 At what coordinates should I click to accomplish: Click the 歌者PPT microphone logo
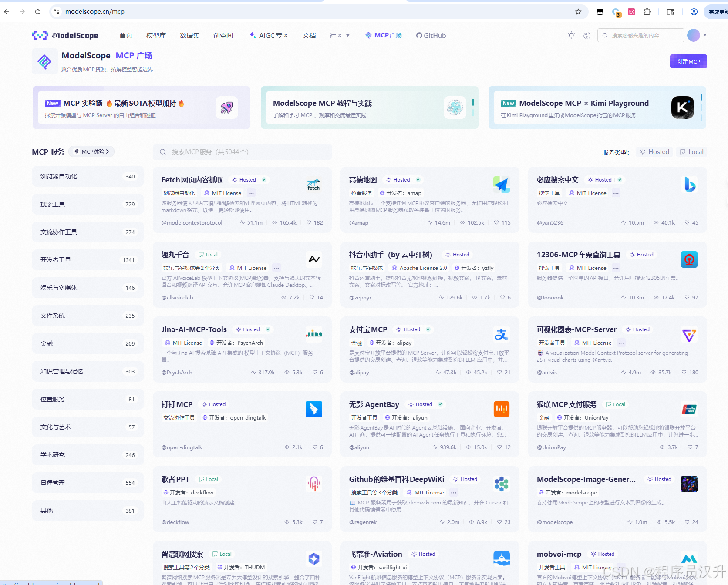coord(313,484)
